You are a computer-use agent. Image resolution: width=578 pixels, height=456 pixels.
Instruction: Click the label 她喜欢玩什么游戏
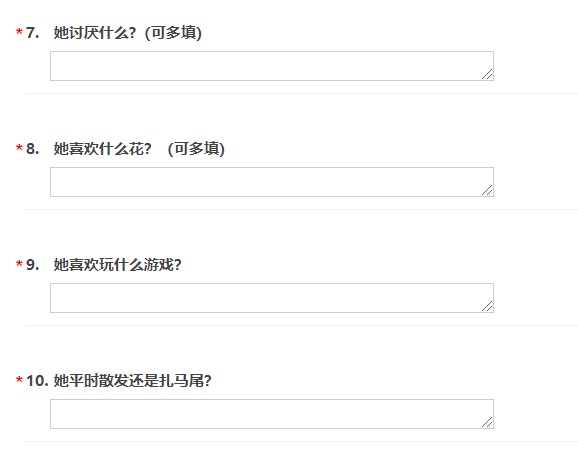pyautogui.click(x=118, y=265)
